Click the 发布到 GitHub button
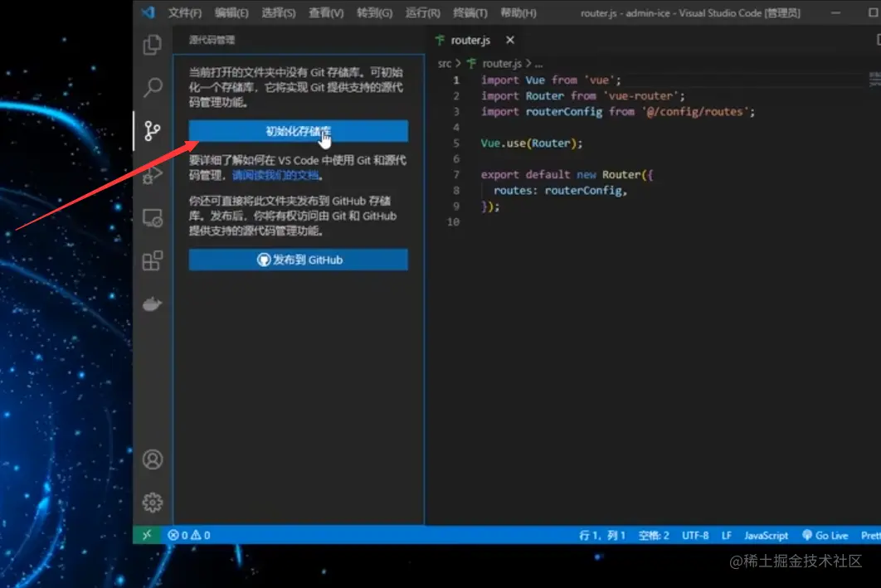The width and height of the screenshot is (881, 588). [x=299, y=260]
